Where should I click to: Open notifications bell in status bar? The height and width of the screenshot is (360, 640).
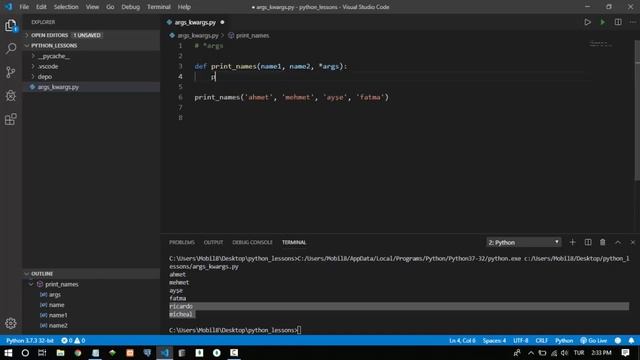(x=631, y=340)
